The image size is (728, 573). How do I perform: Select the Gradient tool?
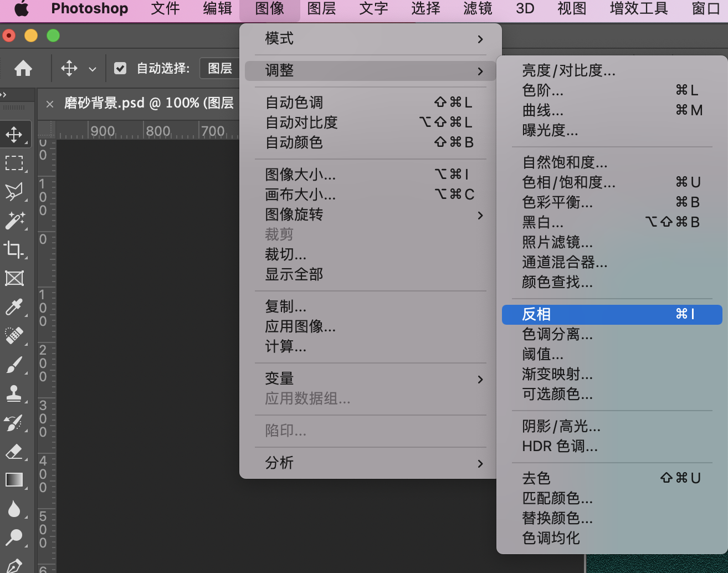[14, 480]
